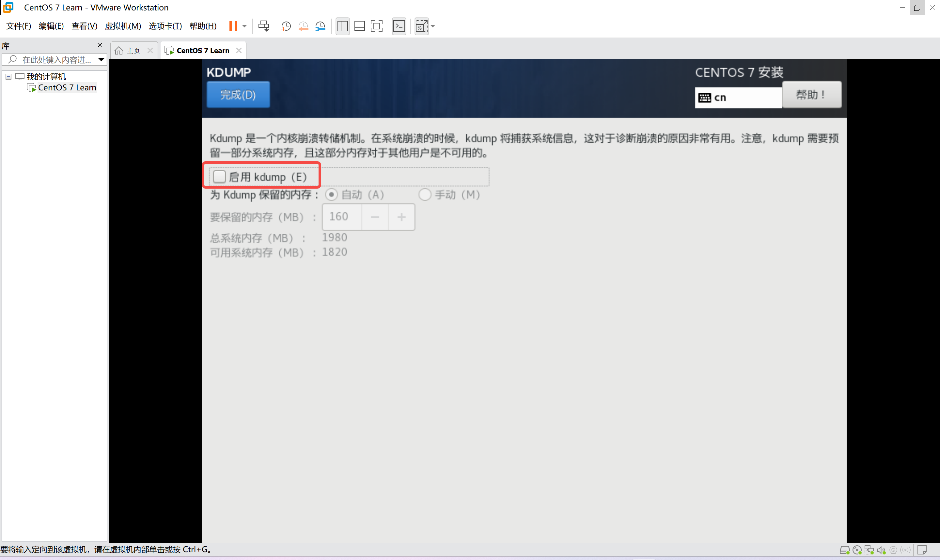This screenshot has width=940, height=560.
Task: Click the pause virtual machine icon
Action: click(233, 26)
